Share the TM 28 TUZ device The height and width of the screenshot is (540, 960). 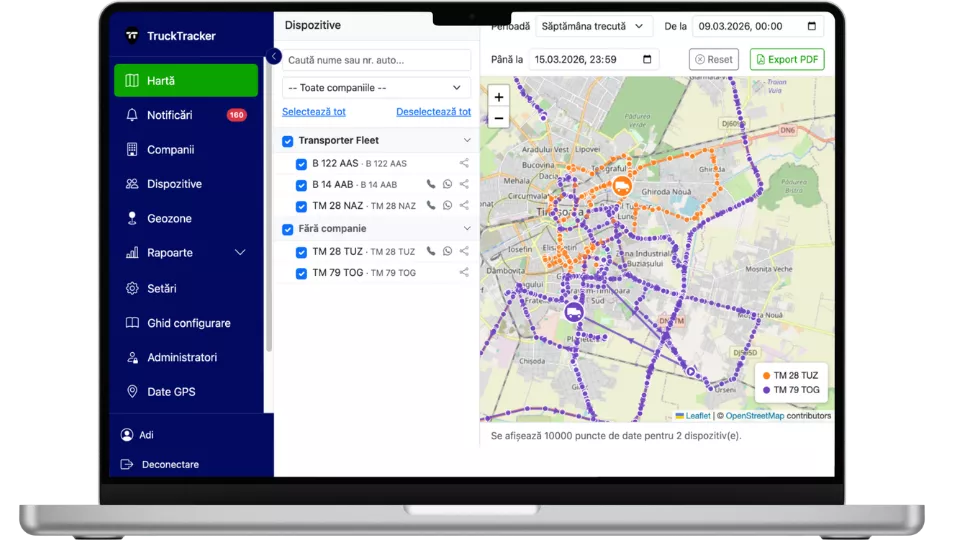tap(464, 251)
